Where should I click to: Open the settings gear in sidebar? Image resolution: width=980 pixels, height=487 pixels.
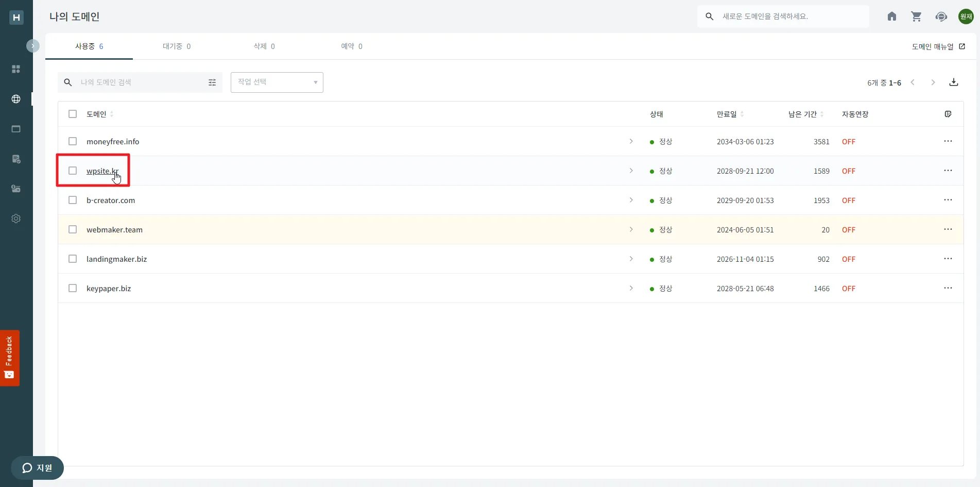click(x=16, y=219)
